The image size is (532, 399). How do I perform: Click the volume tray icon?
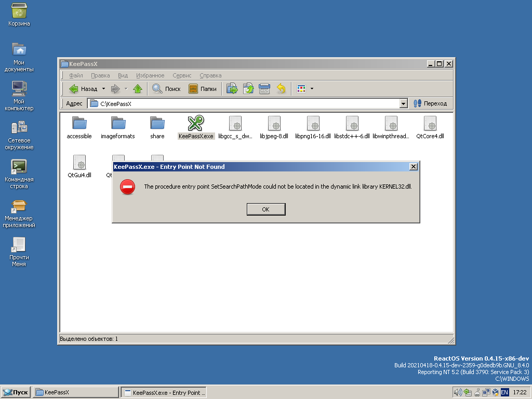(x=458, y=393)
